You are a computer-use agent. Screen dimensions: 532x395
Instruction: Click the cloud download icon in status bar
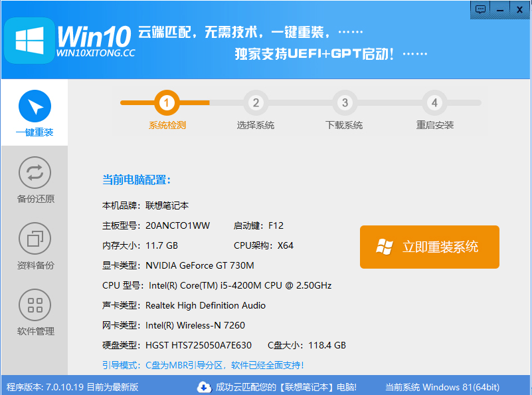(204, 387)
